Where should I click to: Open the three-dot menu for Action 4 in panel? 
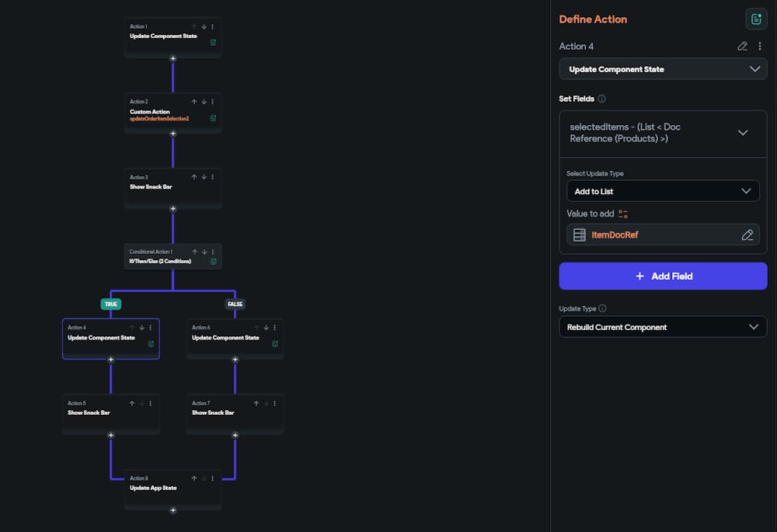point(760,47)
